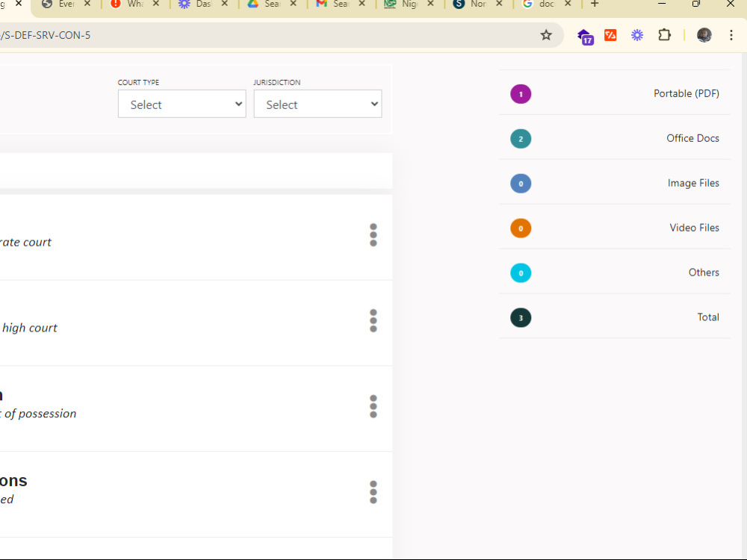Open the orange-red extension icon
The image size is (747, 560).
click(x=610, y=35)
